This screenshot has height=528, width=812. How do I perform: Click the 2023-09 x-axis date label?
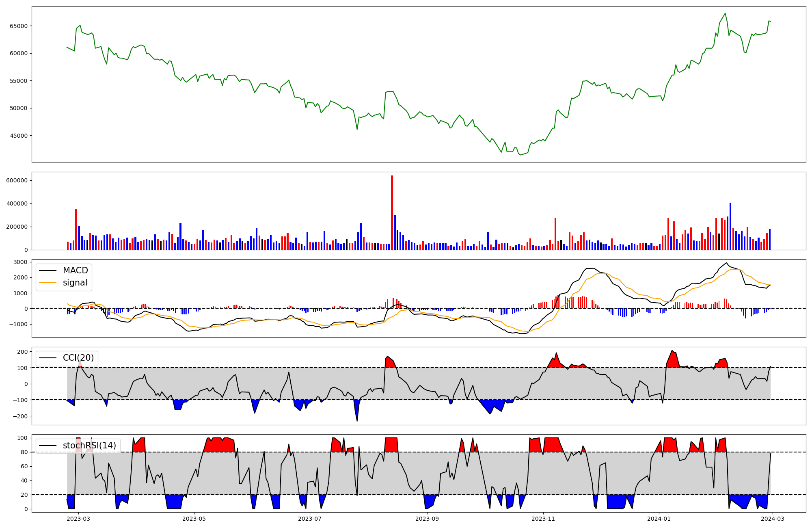tap(428, 519)
